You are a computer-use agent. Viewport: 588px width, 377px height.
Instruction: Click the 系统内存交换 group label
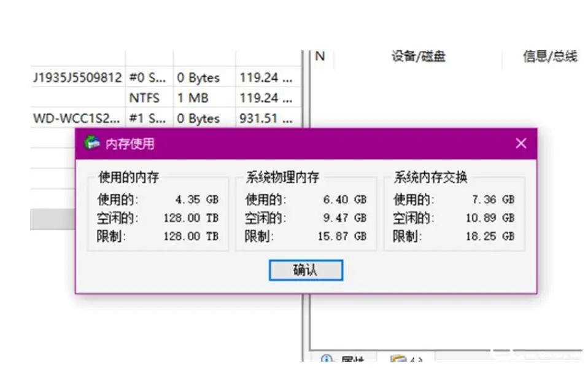[x=430, y=177]
